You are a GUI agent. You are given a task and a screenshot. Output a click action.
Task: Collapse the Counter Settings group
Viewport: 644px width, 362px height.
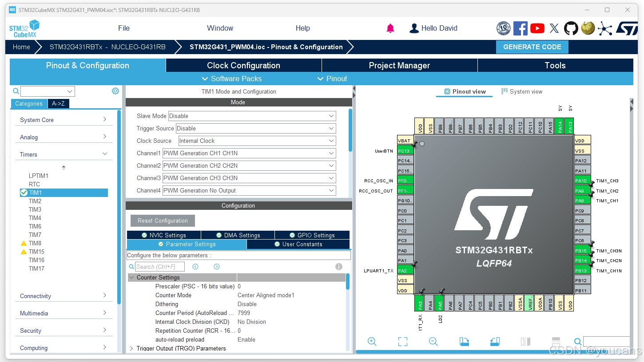pyautogui.click(x=131, y=277)
